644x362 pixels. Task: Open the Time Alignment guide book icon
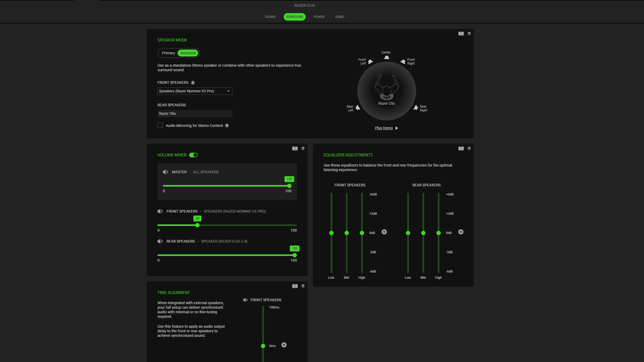tap(295, 286)
